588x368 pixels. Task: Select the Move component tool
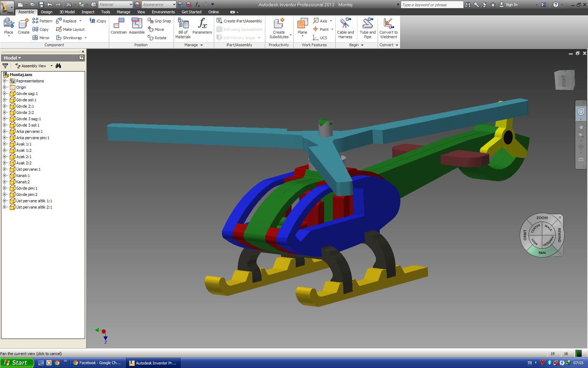tap(156, 29)
